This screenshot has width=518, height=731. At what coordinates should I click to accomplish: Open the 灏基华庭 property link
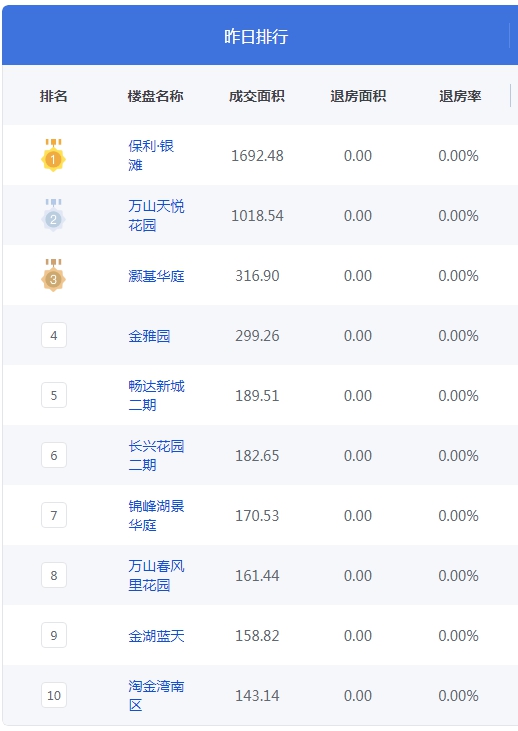coord(156,276)
